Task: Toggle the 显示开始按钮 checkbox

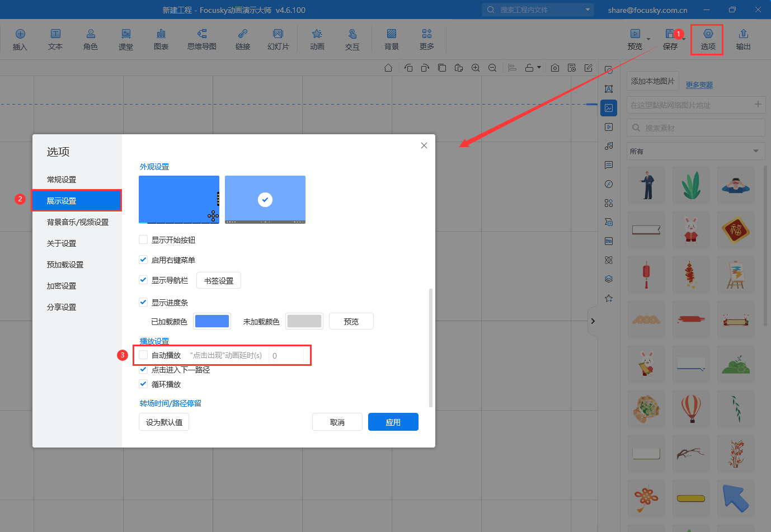Action: 143,239
